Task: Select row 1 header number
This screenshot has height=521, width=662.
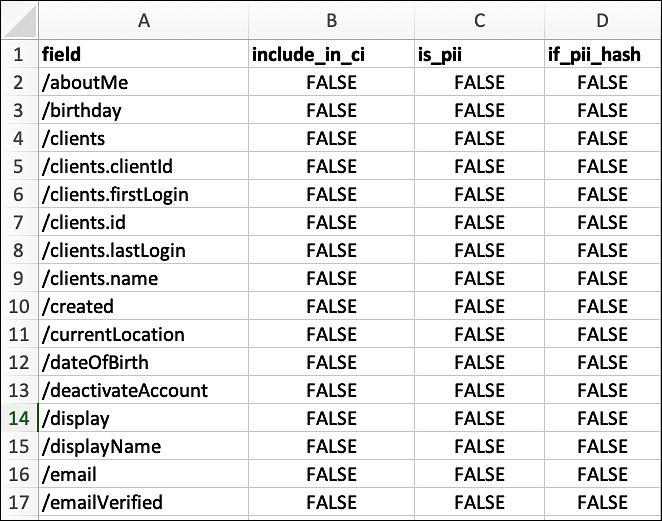Action: click(x=19, y=54)
